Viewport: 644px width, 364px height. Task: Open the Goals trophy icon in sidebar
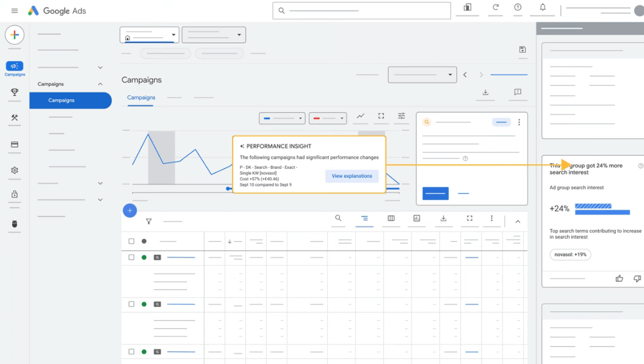[x=15, y=92]
